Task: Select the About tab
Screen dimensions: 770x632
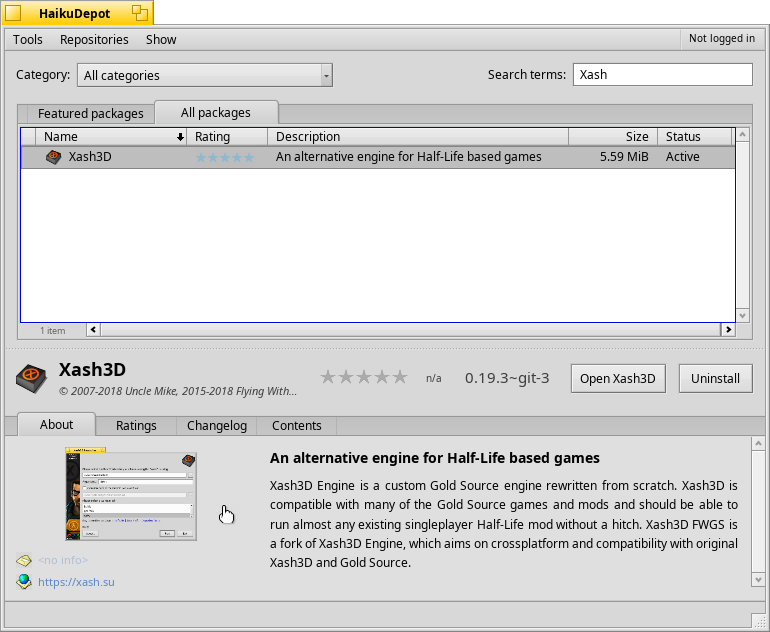Action: (x=56, y=424)
